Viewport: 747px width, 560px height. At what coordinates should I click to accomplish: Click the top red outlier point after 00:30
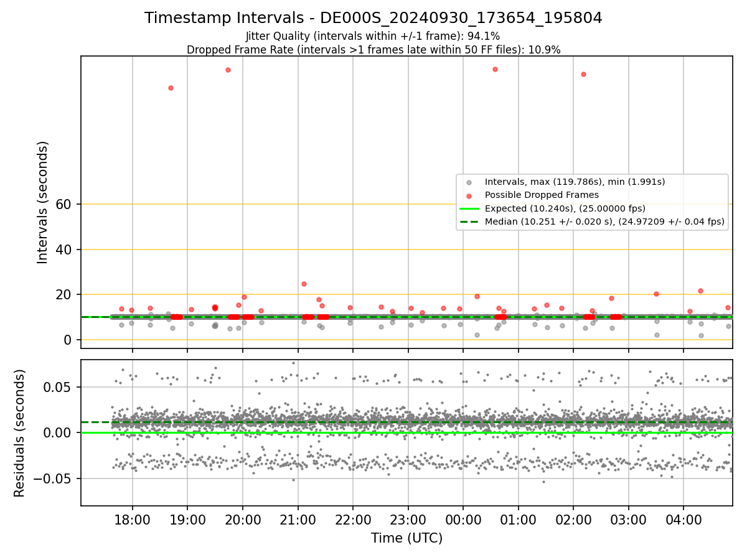[x=495, y=69]
